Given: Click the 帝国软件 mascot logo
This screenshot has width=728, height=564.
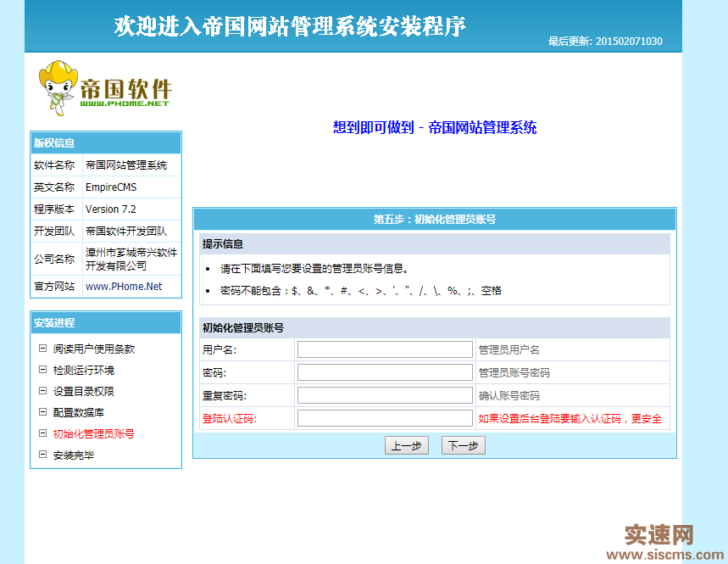Looking at the screenshot, I should coord(105,88).
